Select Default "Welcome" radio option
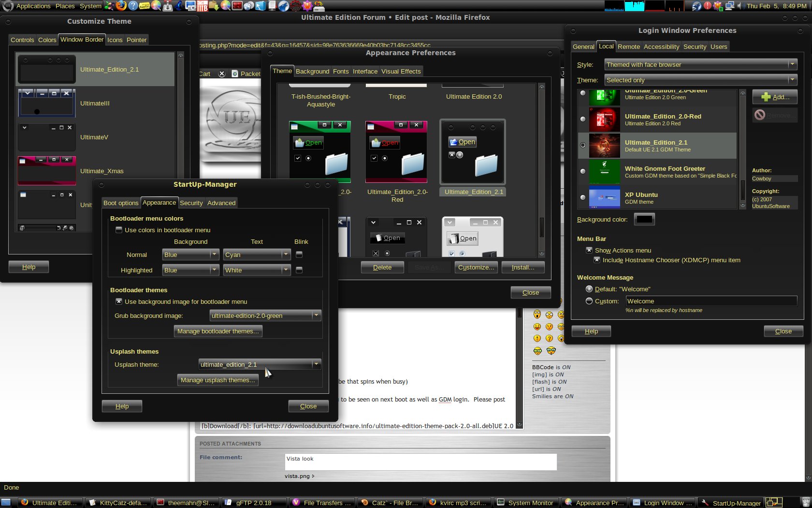 click(589, 289)
